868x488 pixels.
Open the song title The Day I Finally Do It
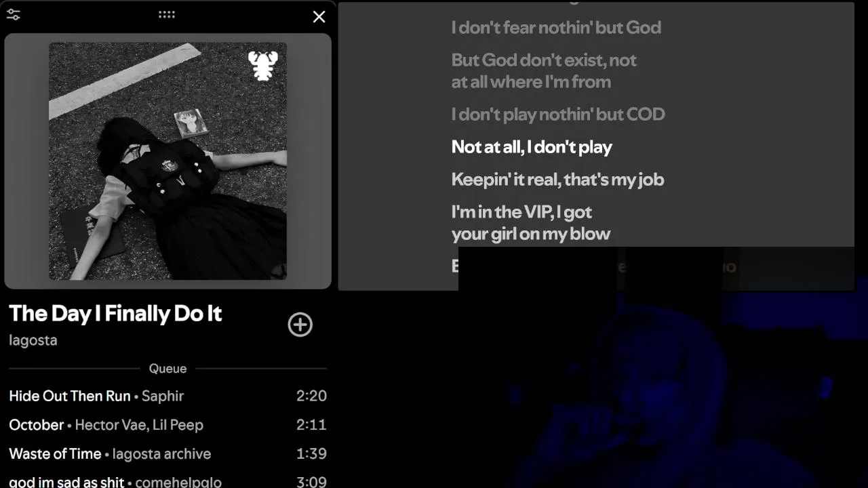coord(115,313)
